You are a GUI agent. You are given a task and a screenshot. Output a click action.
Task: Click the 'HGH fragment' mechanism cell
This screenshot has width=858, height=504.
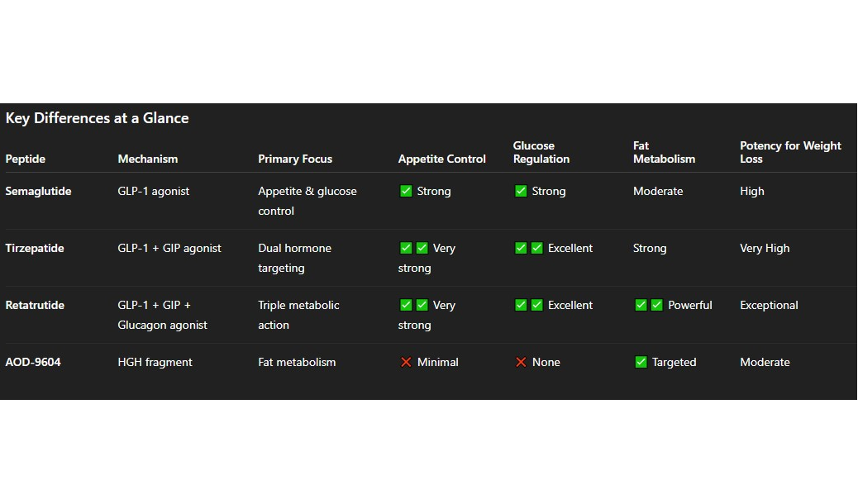[155, 362]
